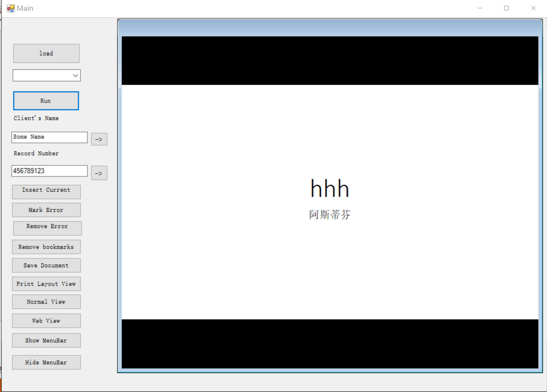Click the Print Layout View button
Viewport: 547px width, 392px height.
coord(46,284)
